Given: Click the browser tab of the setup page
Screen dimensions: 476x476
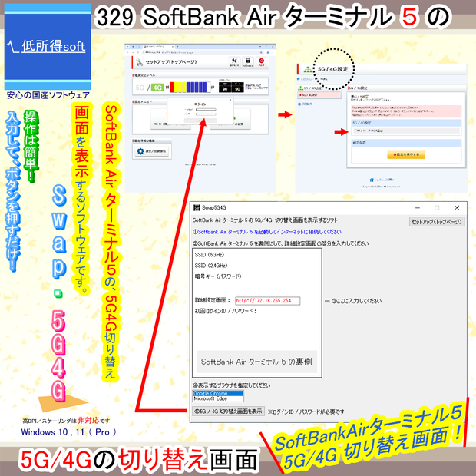Looking at the screenshot, I should 158,46.
